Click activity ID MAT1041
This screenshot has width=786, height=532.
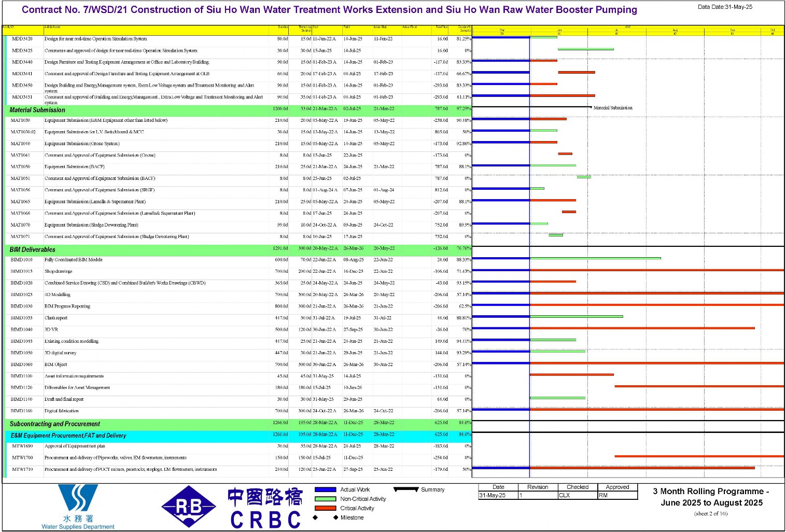[x=21, y=155]
